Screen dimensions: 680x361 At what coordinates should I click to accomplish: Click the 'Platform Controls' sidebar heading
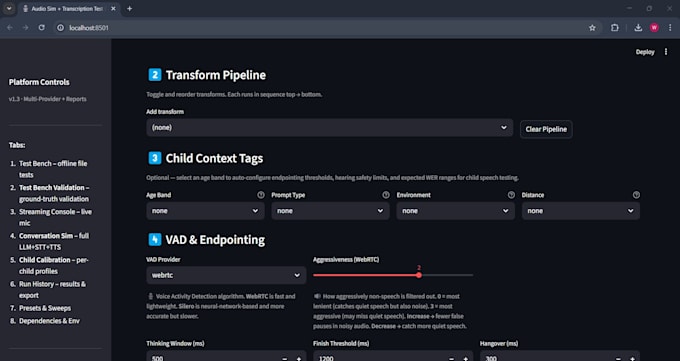tap(39, 82)
